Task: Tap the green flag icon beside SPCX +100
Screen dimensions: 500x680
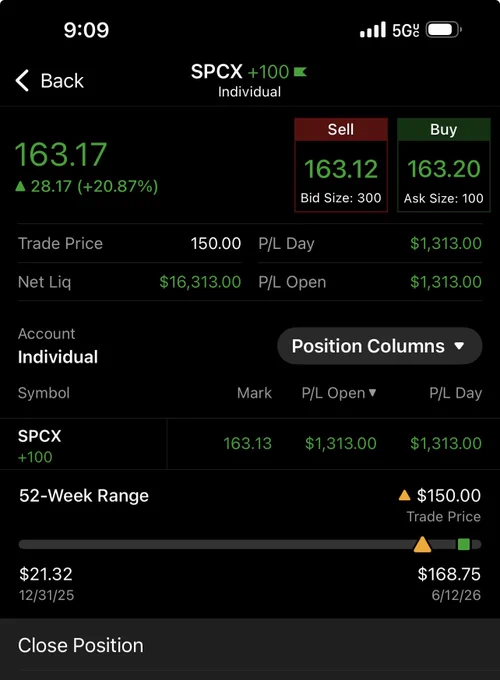Action: pos(300,72)
